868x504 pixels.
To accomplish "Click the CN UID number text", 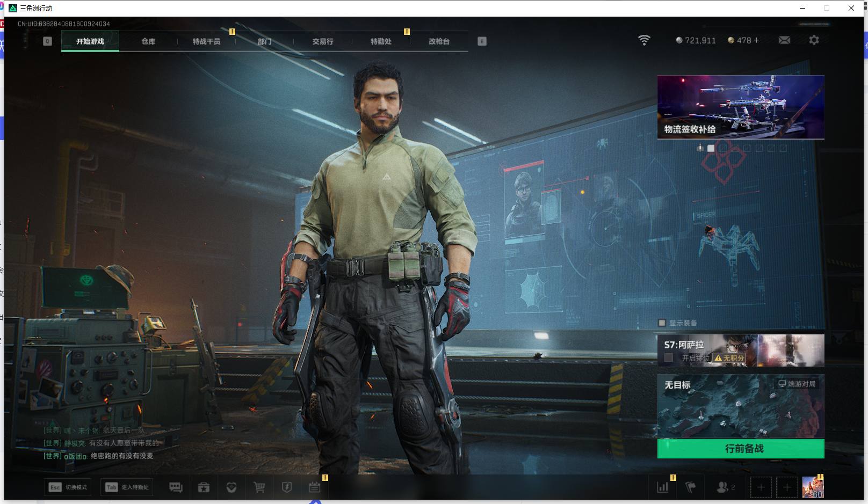I will click(64, 24).
